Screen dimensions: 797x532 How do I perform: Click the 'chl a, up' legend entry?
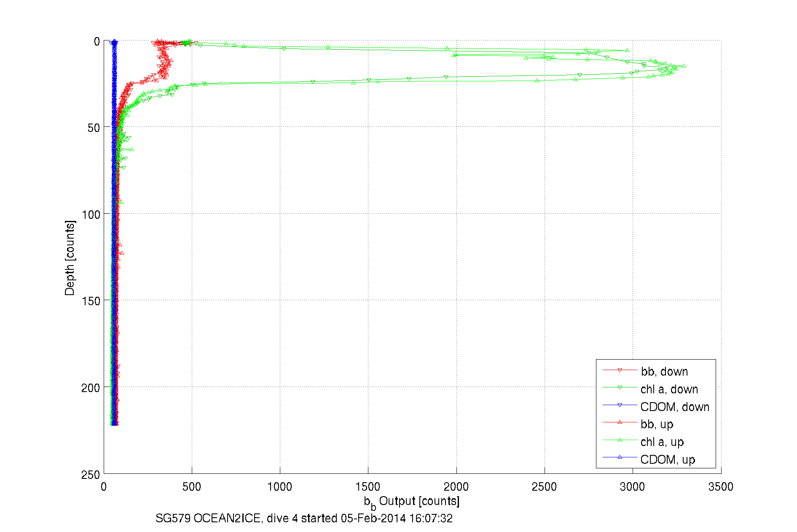[662, 442]
